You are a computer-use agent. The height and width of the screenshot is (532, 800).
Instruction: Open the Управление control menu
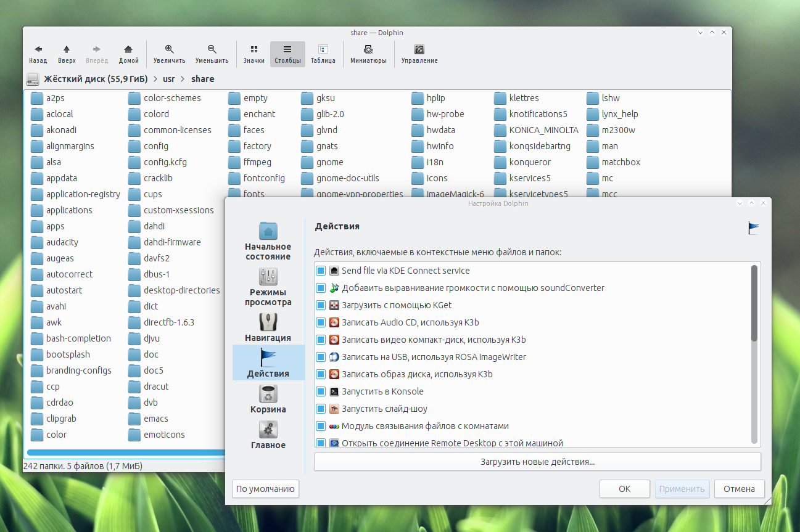pyautogui.click(x=419, y=50)
